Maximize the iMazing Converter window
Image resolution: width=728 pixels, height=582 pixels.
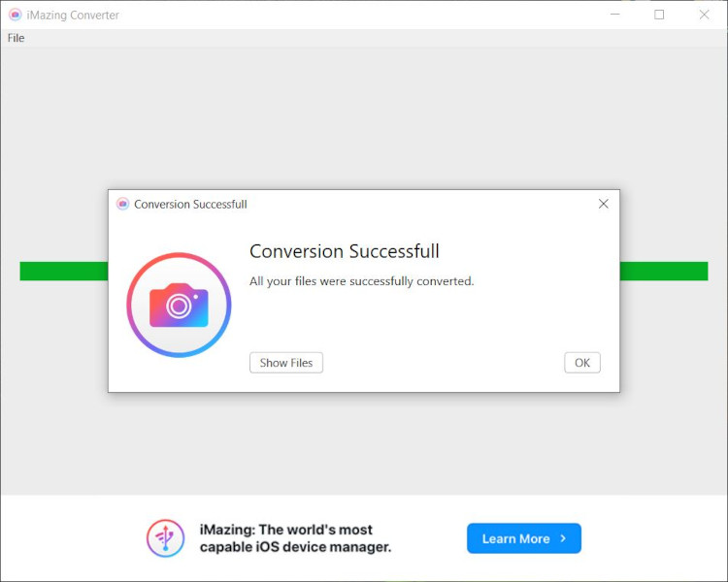pos(659,15)
